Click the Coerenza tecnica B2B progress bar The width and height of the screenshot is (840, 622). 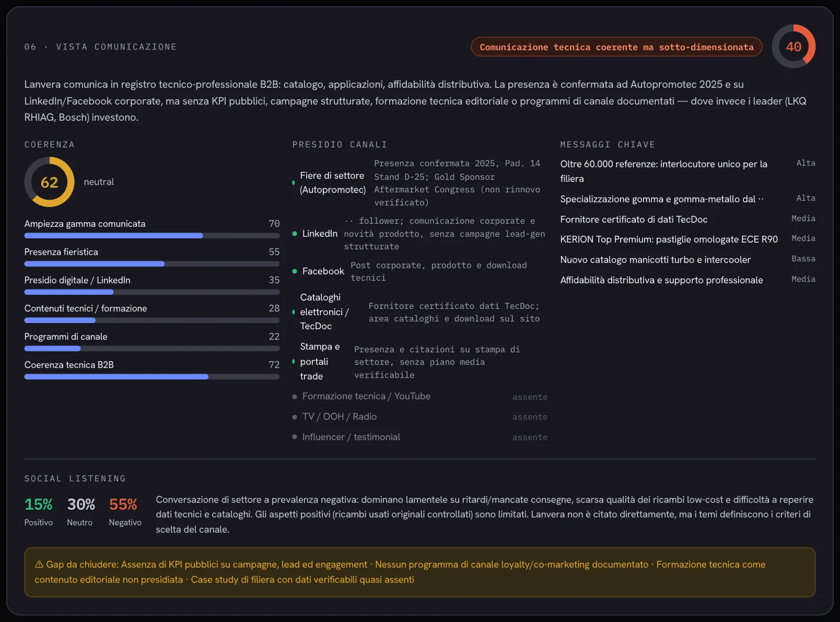[152, 377]
